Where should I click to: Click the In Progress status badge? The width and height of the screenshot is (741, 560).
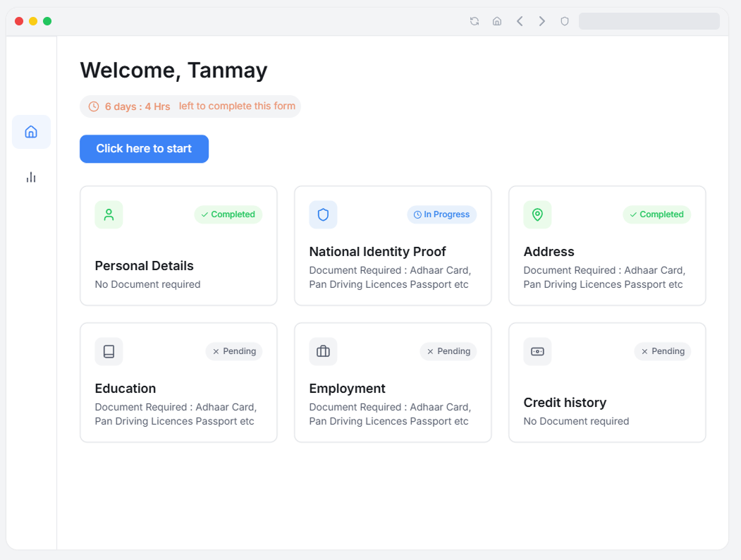441,214
